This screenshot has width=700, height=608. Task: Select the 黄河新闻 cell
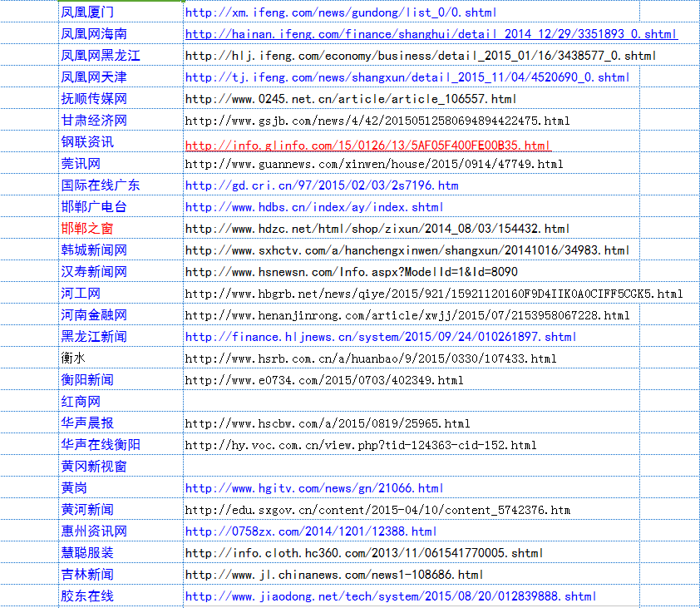click(121, 509)
